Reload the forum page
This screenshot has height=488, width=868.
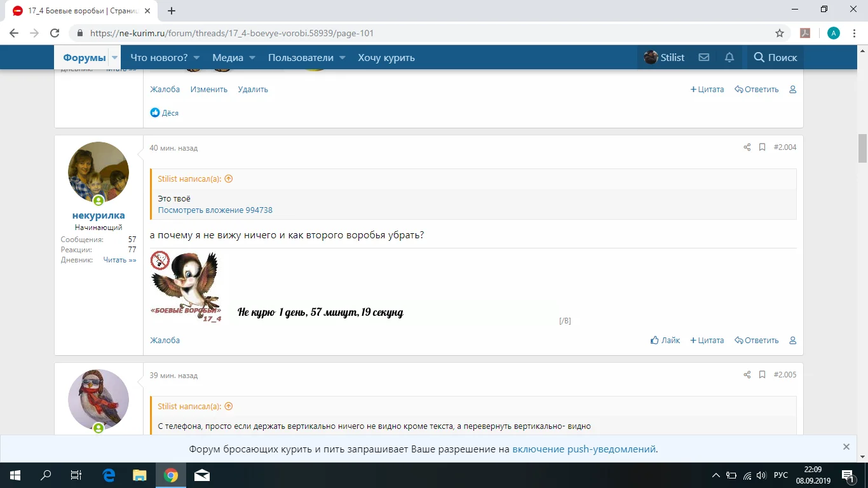click(x=55, y=33)
